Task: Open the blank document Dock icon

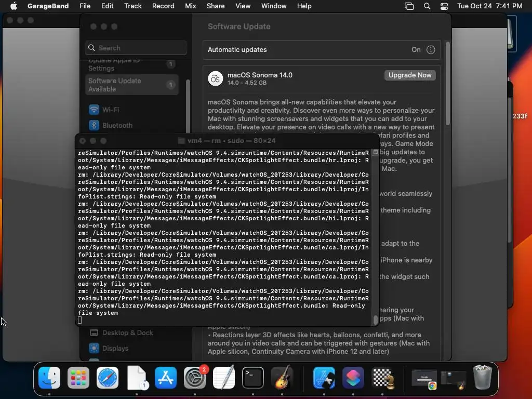Action: [x=137, y=378]
